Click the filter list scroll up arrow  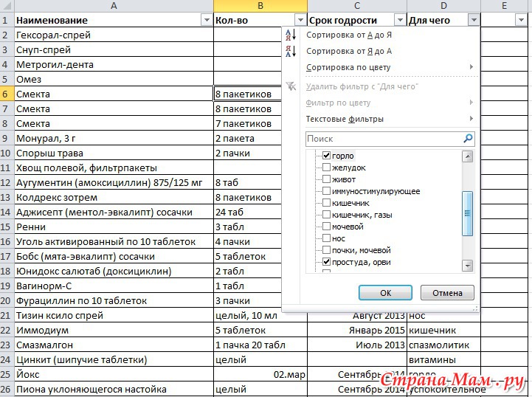click(x=468, y=156)
